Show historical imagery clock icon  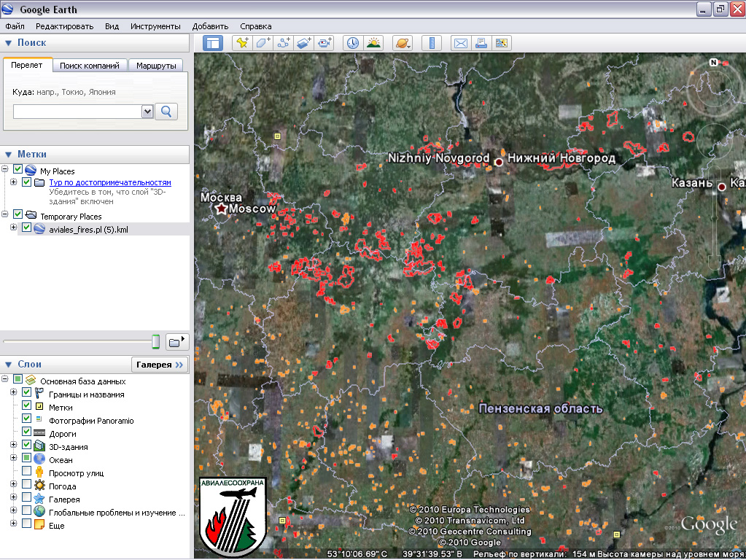[352, 43]
